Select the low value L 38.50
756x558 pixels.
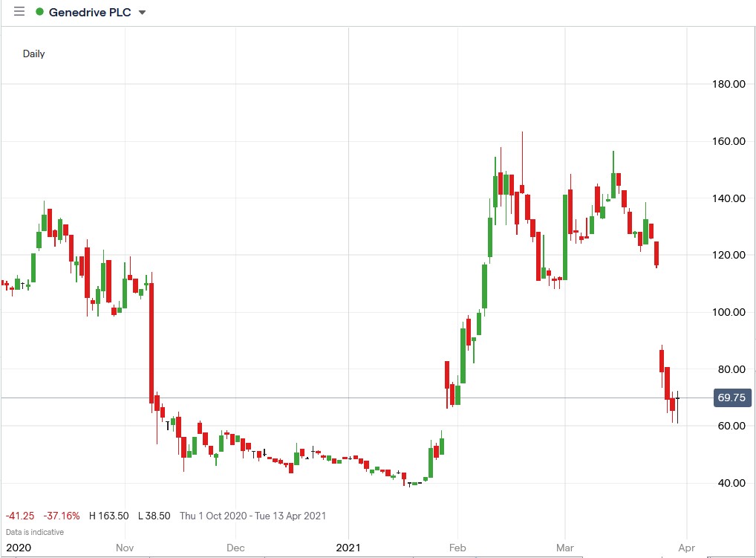154,515
